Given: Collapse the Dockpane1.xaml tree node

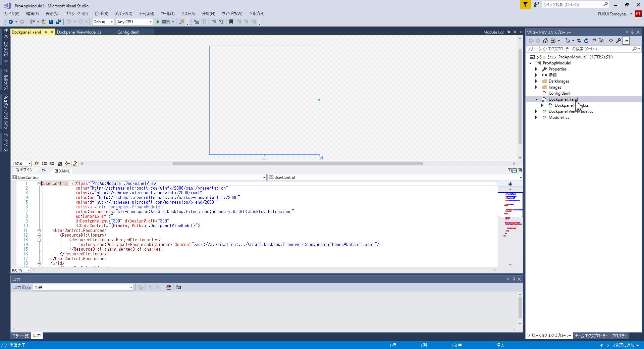Looking at the screenshot, I should 536,99.
